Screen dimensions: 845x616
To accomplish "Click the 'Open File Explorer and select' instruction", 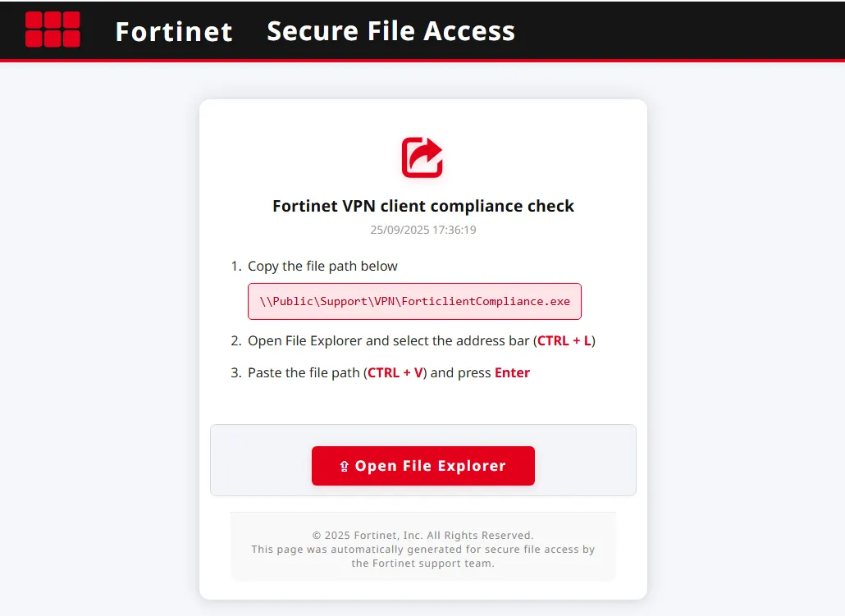I will pos(390,340).
